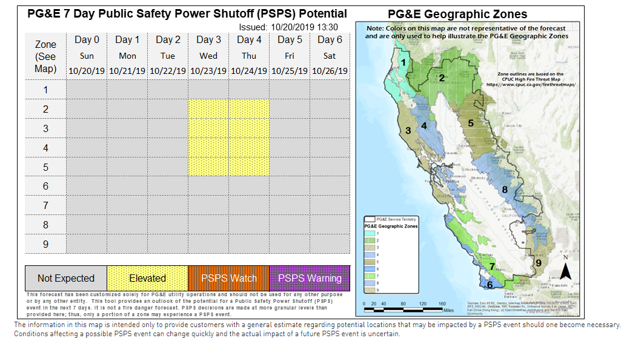
Task: Click the yellow Elevated cell for Zone 5 on Day 4
Action: pyautogui.click(x=249, y=167)
